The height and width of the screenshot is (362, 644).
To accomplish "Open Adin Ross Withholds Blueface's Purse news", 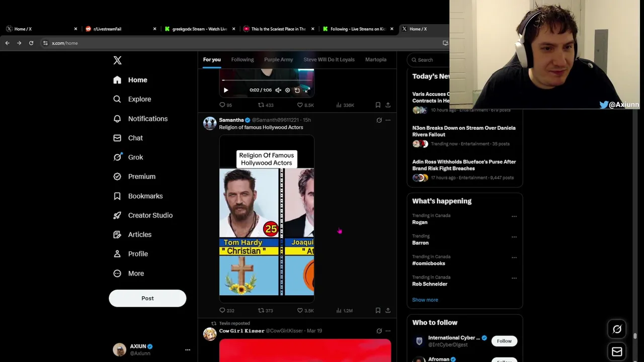I will [464, 170].
